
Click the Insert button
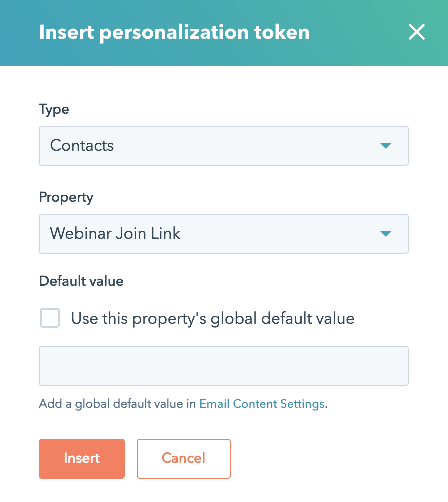click(81, 458)
